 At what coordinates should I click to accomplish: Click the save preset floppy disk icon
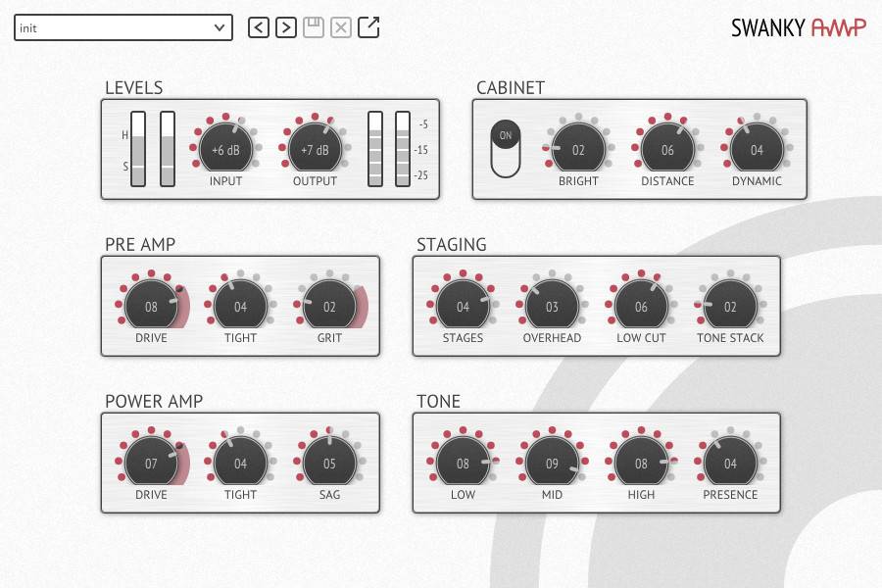point(313,27)
